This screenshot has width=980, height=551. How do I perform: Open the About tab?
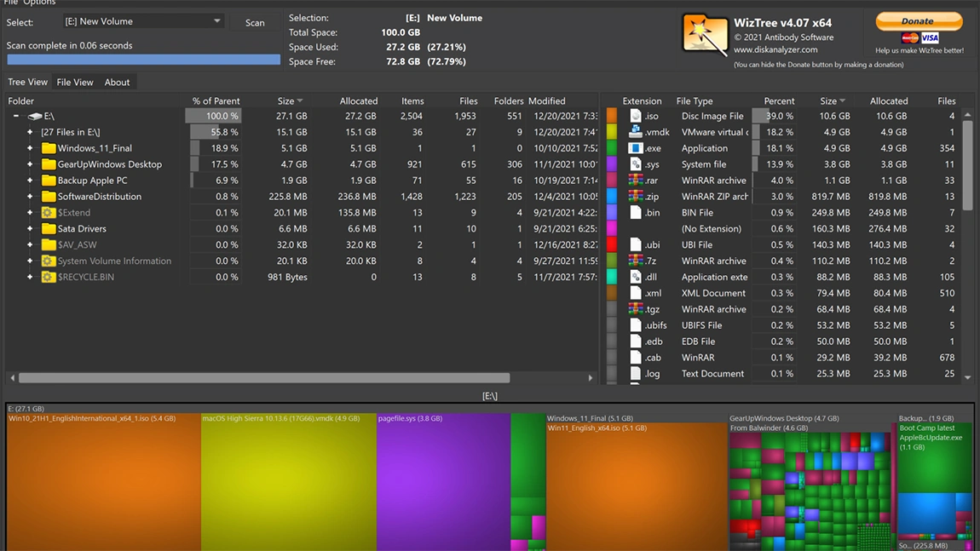pyautogui.click(x=117, y=83)
